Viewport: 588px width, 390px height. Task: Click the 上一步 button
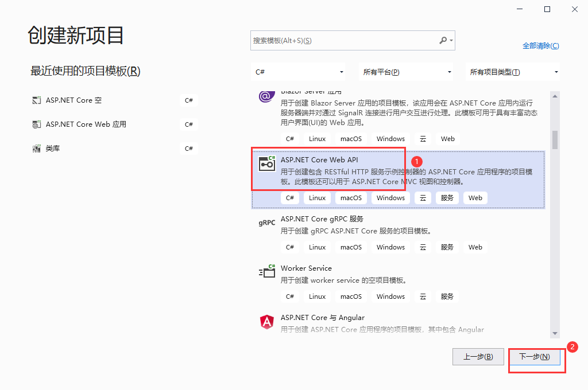tap(478, 356)
